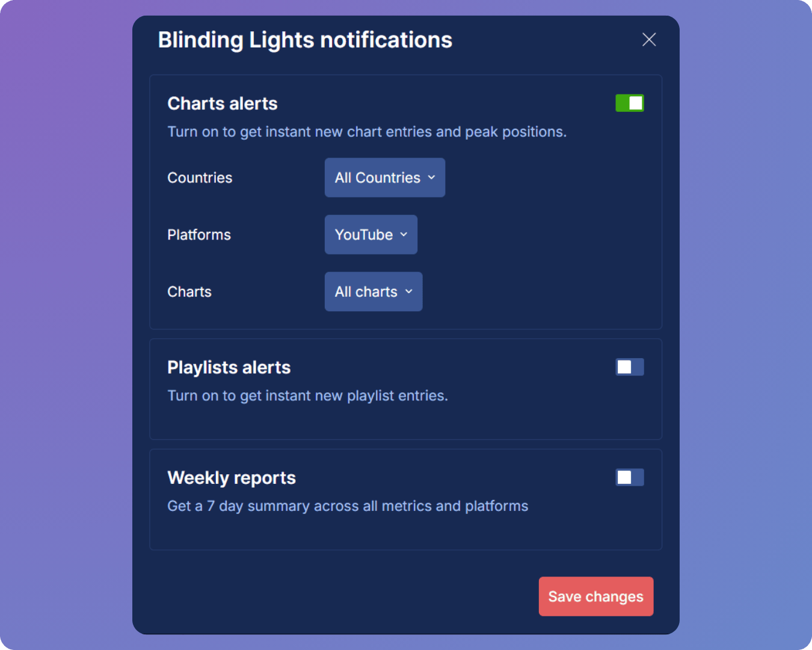Click the chart entries and peak positions description
This screenshot has height=650, width=812.
(x=367, y=132)
